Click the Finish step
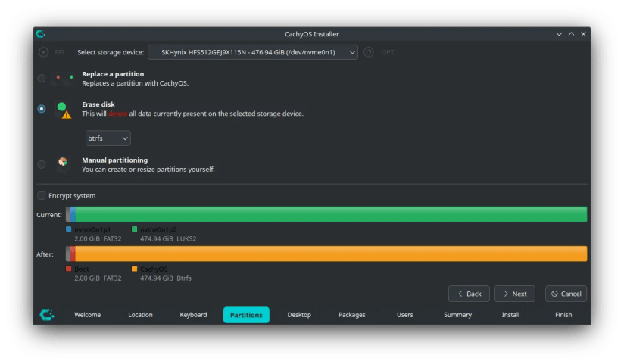 (563, 315)
